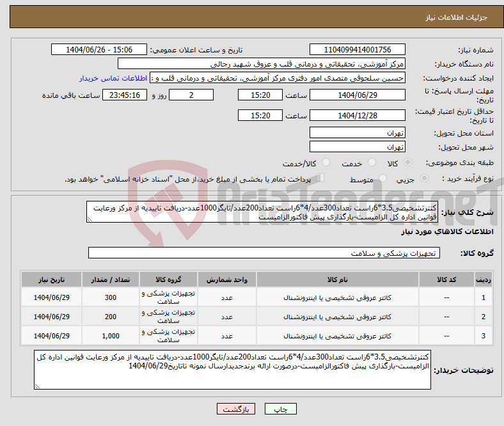Select the جزیی purchase type radio
The width and height of the screenshot is (504, 426).
[x=424, y=178]
